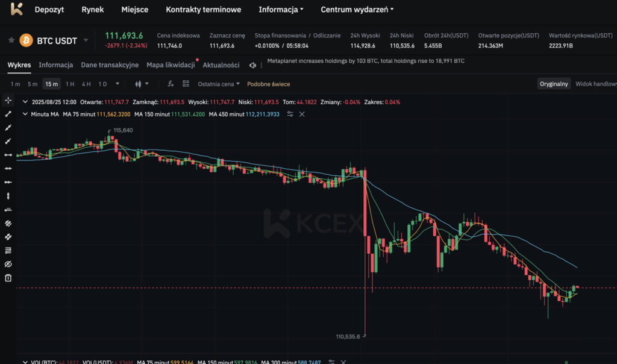The width and height of the screenshot is (617, 364).
Task: Switch to 5 m timeframe
Action: [33, 84]
